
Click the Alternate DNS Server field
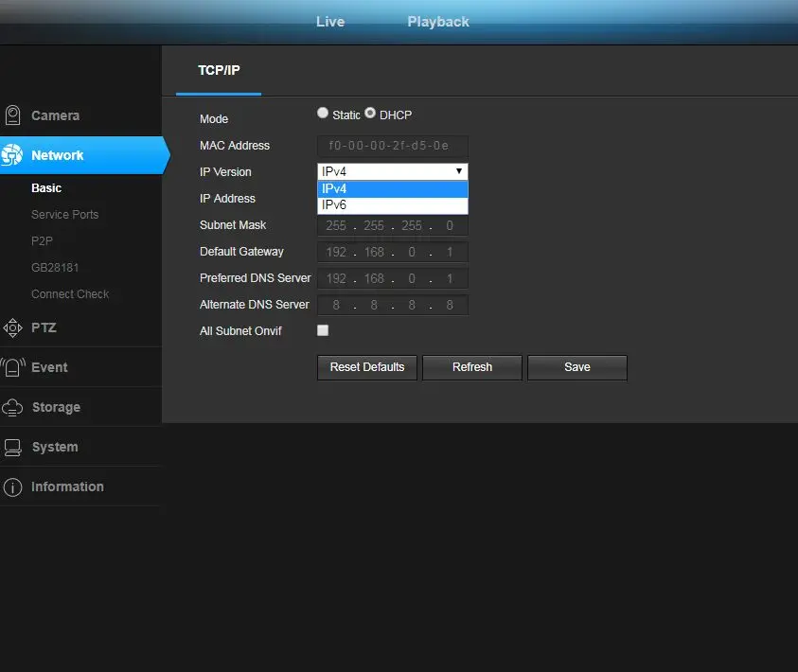[393, 305]
